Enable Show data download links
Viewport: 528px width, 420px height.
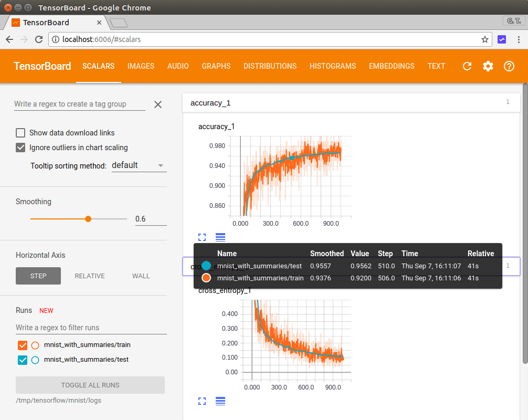20,133
